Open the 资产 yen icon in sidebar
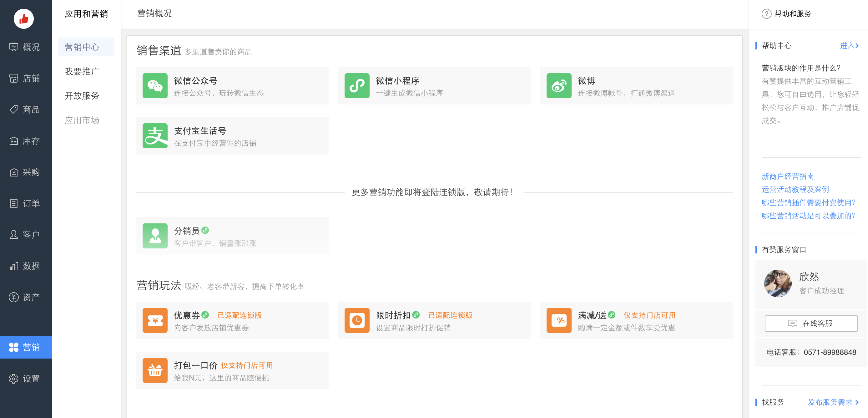The image size is (868, 418). pos(13,297)
